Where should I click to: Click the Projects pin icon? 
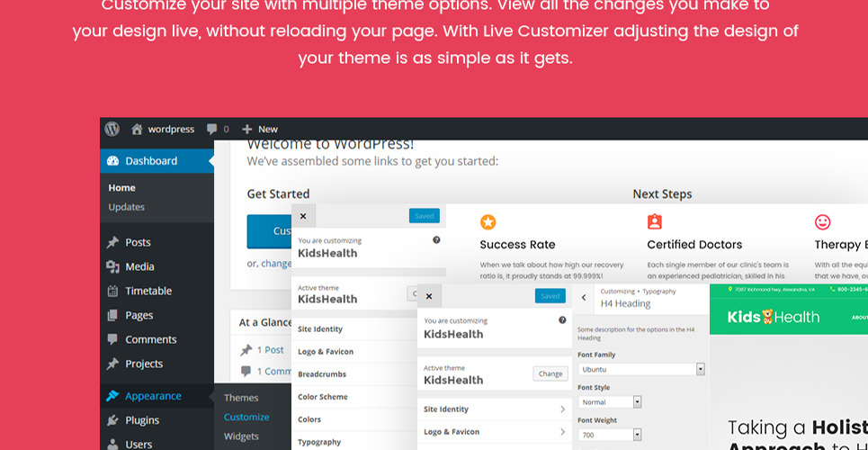click(113, 364)
